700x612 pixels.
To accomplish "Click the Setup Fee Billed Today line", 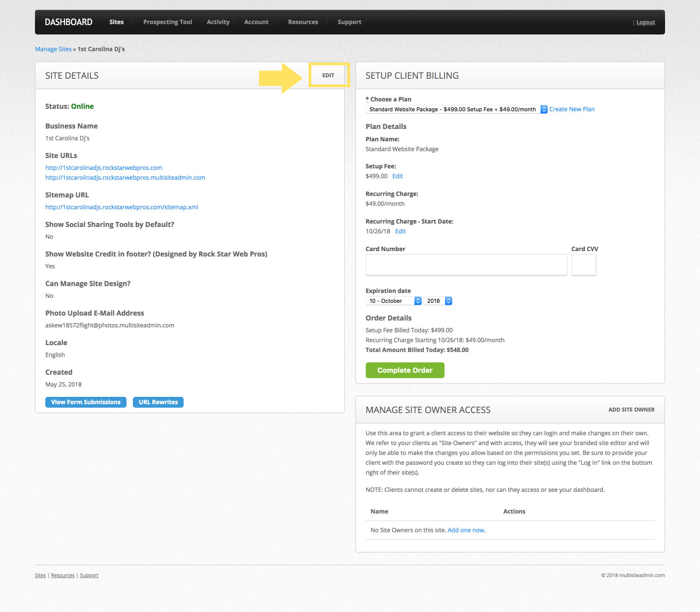I will tap(409, 330).
